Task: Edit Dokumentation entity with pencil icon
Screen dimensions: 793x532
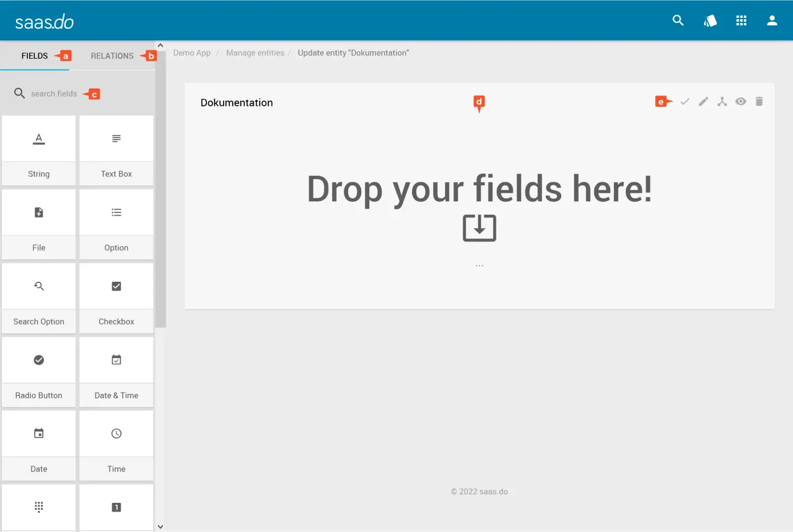Action: 703,102
